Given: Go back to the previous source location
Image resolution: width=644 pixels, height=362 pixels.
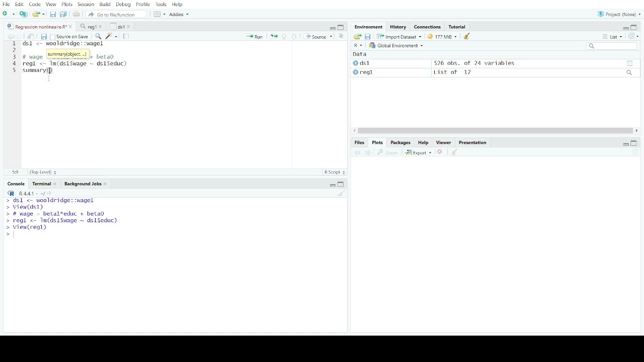Looking at the screenshot, I should pos(10,37).
